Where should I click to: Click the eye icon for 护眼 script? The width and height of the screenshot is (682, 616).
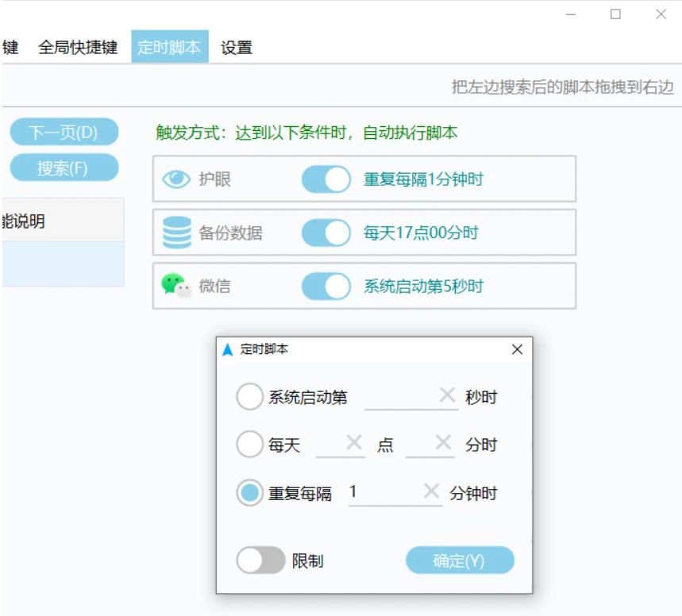pos(176,179)
